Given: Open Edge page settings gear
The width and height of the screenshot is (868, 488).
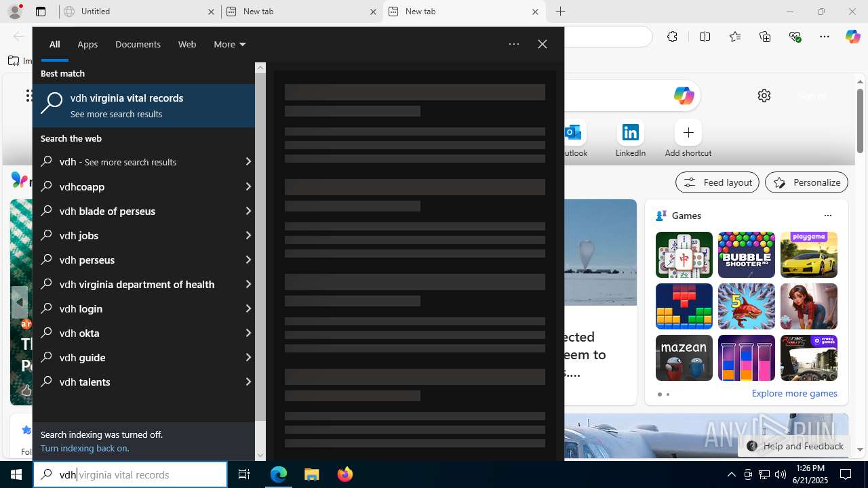Looking at the screenshot, I should [764, 96].
